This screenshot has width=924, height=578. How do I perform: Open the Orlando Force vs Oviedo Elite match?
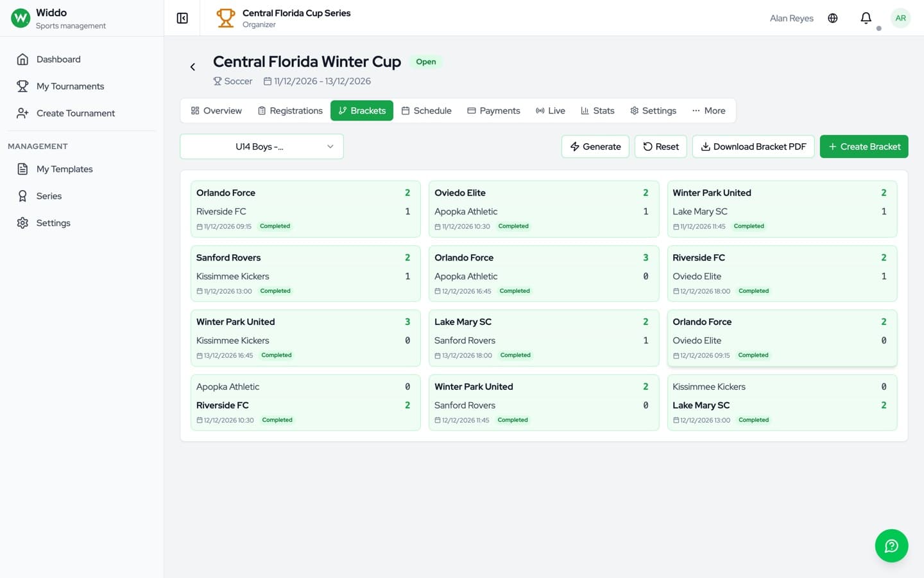tap(782, 338)
